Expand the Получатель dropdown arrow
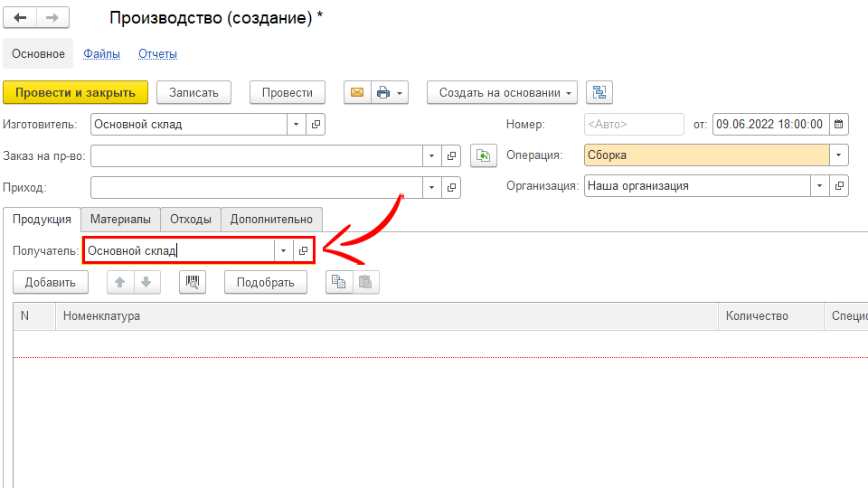 pyautogui.click(x=284, y=250)
